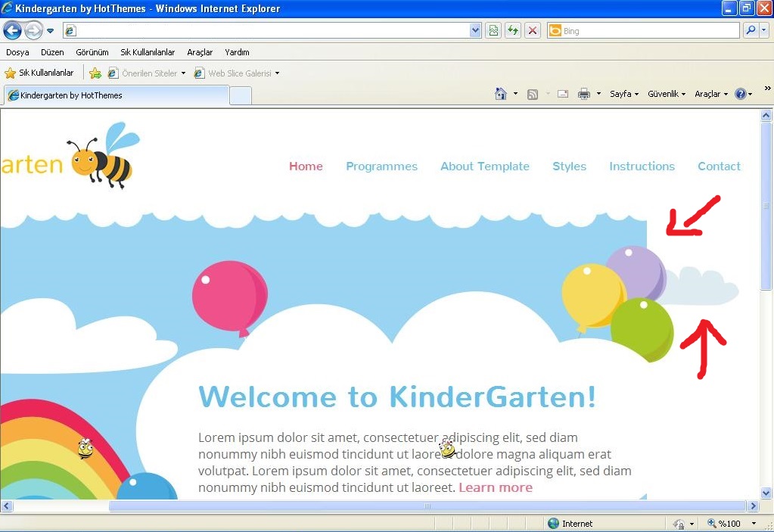Screen dimensions: 774x532
Task: Click the bee logo image
Action: [103, 155]
